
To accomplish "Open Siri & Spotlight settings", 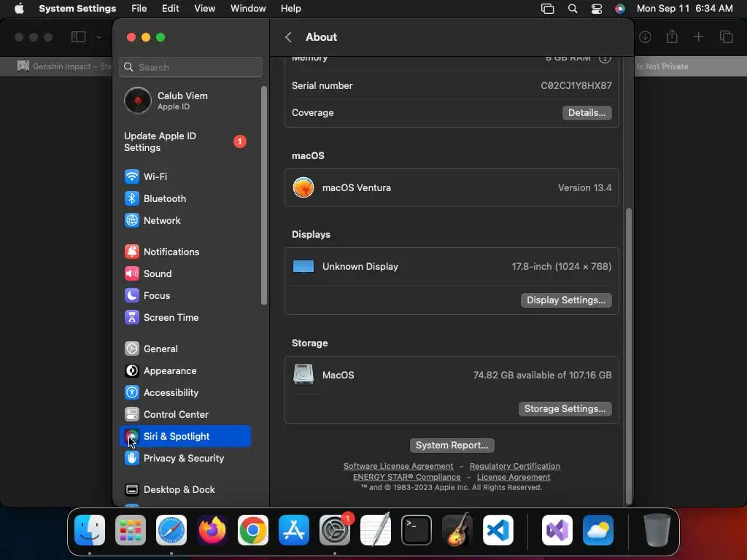I will coord(185,437).
